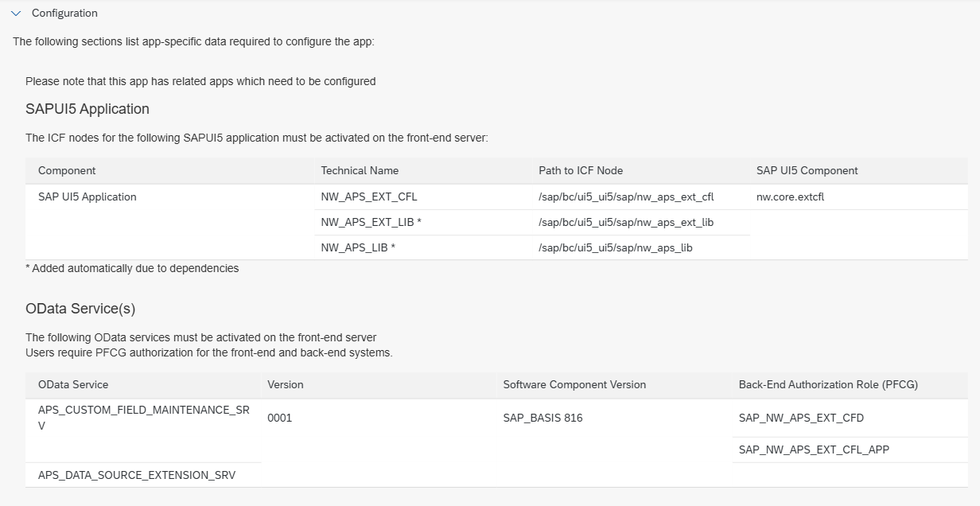Click the PFCG authorization requirement sentence
The width and height of the screenshot is (980, 506).
coord(208,352)
